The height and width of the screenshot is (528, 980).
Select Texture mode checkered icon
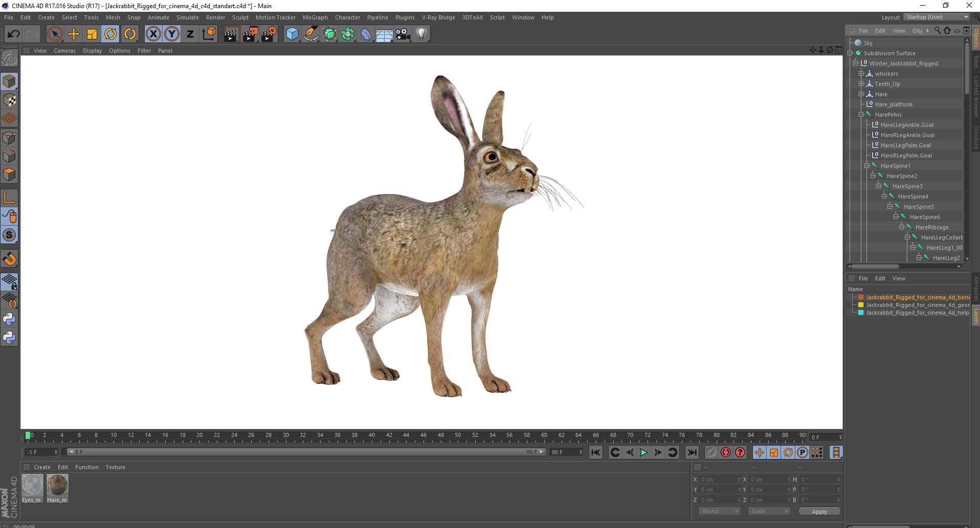9,100
